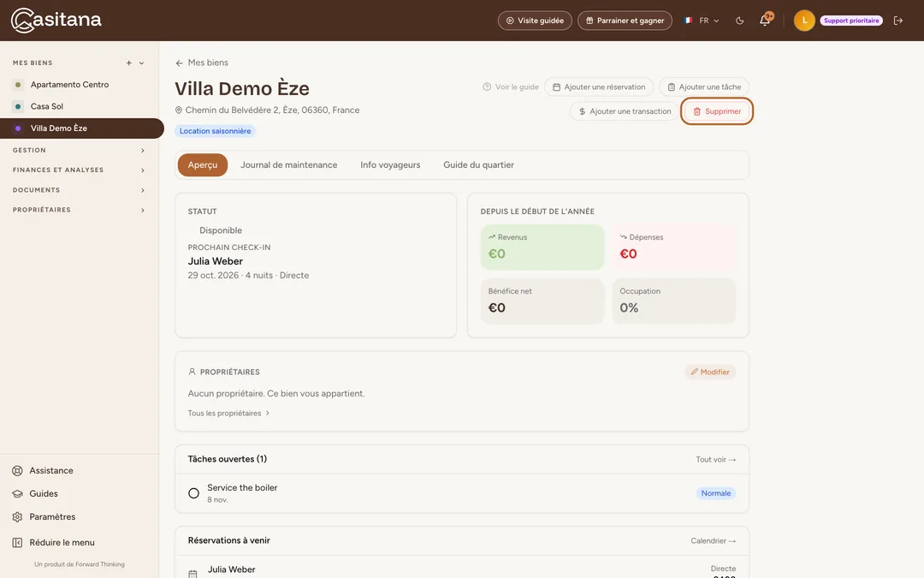Open the user avatar L
Screen dimensions: 924x578
(803, 21)
